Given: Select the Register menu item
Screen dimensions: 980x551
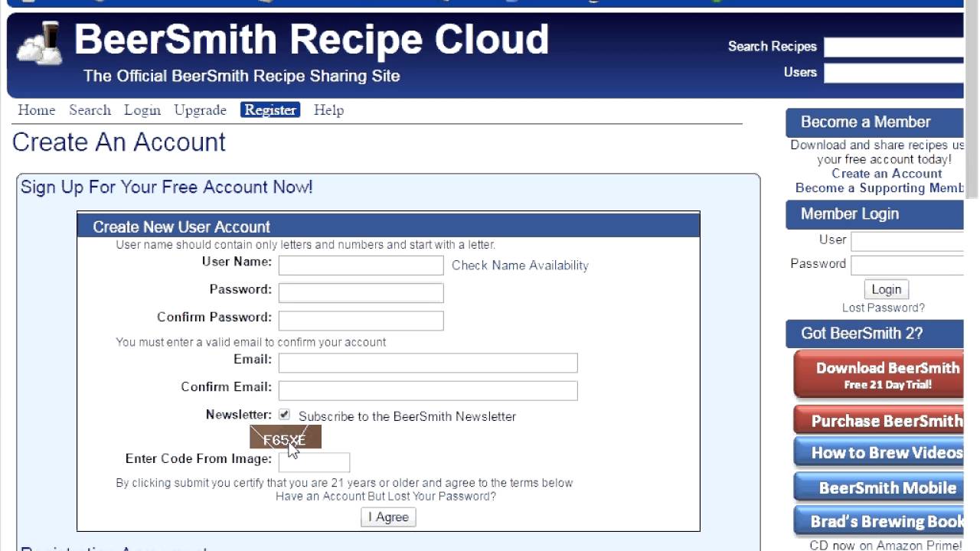Looking at the screenshot, I should (x=270, y=110).
